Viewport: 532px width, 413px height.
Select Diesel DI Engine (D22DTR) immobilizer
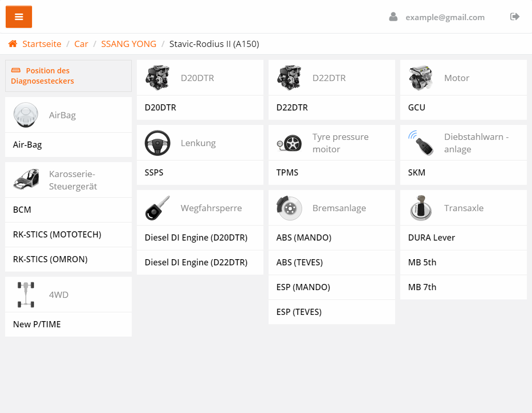196,262
